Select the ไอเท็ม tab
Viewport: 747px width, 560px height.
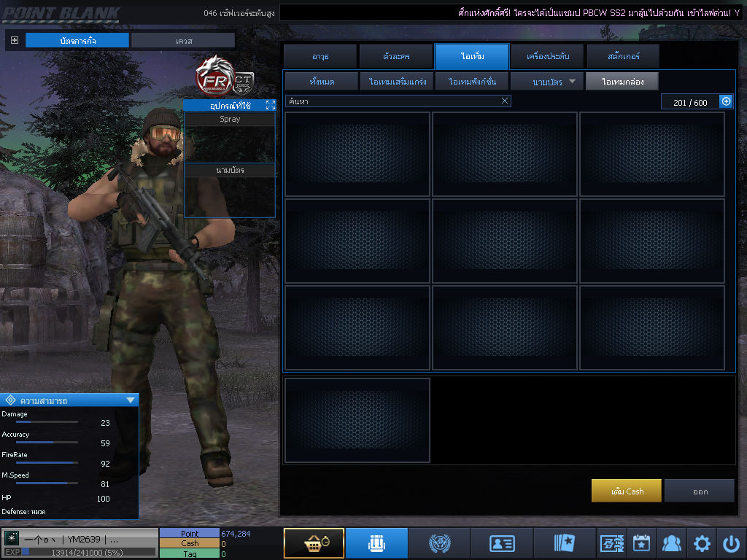[472, 56]
